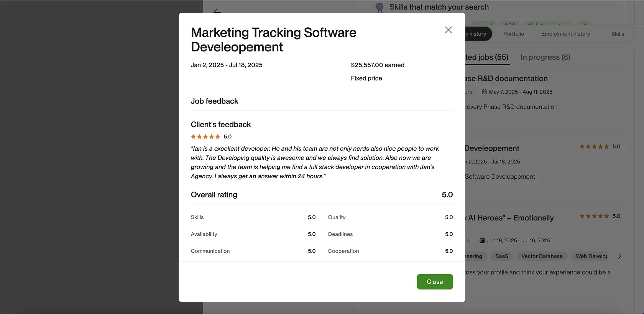Viewport: 644px width, 314px height.
Task: Click the Fixed price label
Action: (366, 78)
